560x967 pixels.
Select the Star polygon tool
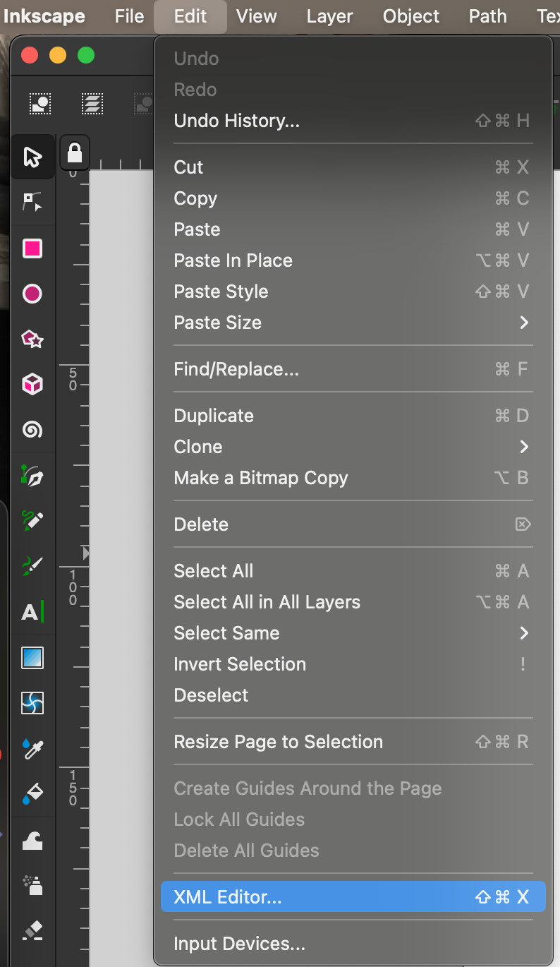coord(32,339)
